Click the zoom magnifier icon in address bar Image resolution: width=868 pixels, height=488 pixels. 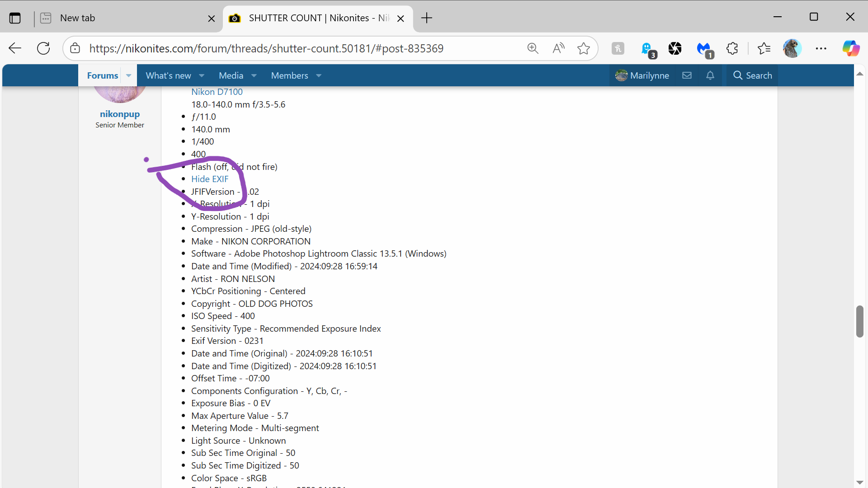pos(533,48)
